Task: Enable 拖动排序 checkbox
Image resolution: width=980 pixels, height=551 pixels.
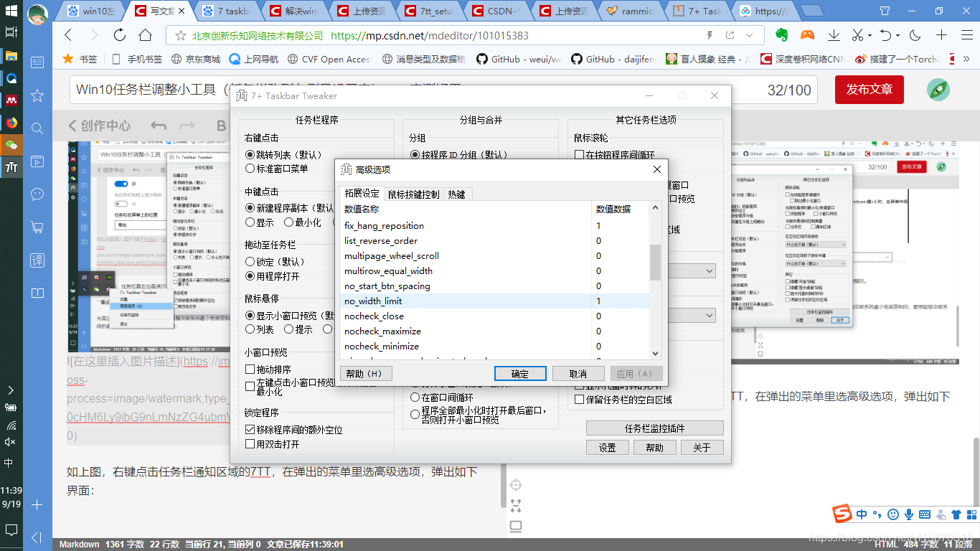Action: (x=268, y=369)
